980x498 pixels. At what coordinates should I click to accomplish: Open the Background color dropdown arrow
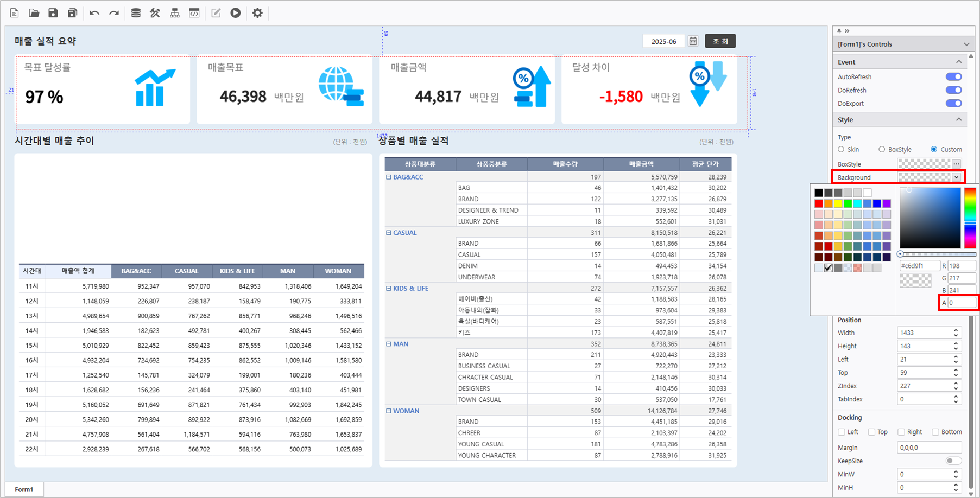pyautogui.click(x=956, y=177)
